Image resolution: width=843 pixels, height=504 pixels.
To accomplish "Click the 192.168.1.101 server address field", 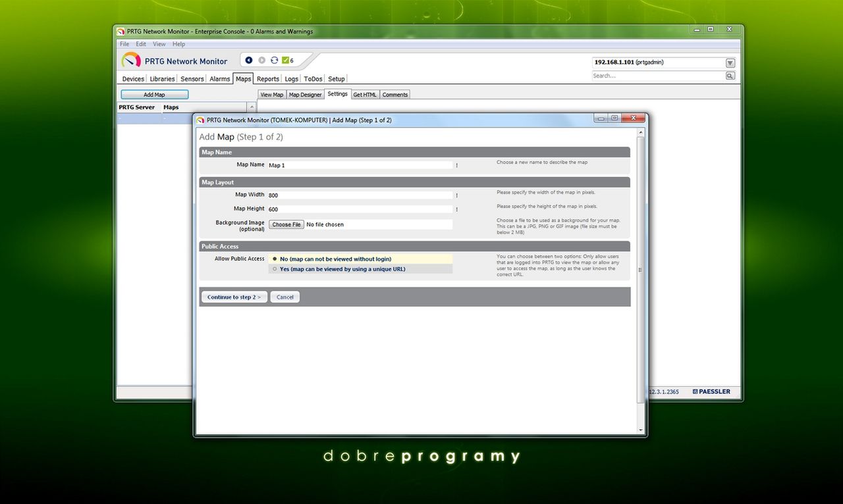I will coord(658,63).
